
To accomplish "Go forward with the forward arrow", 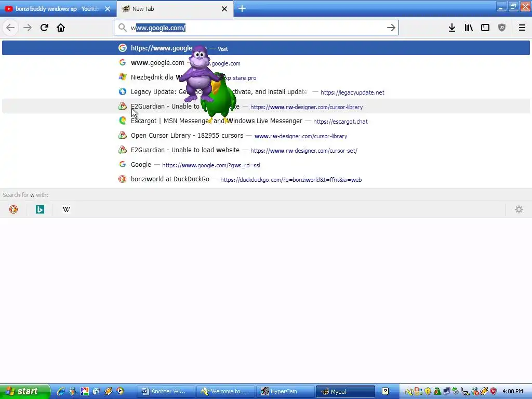I will (28, 28).
